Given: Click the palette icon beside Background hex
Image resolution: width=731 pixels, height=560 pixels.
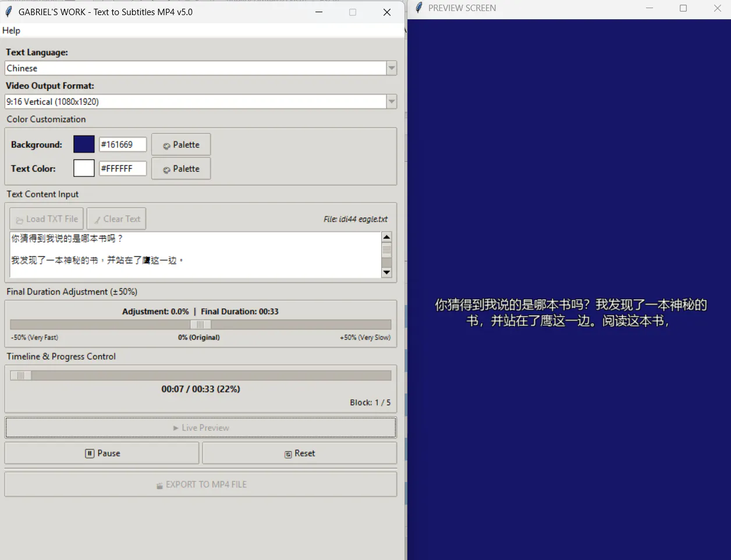Looking at the screenshot, I should coord(166,146).
